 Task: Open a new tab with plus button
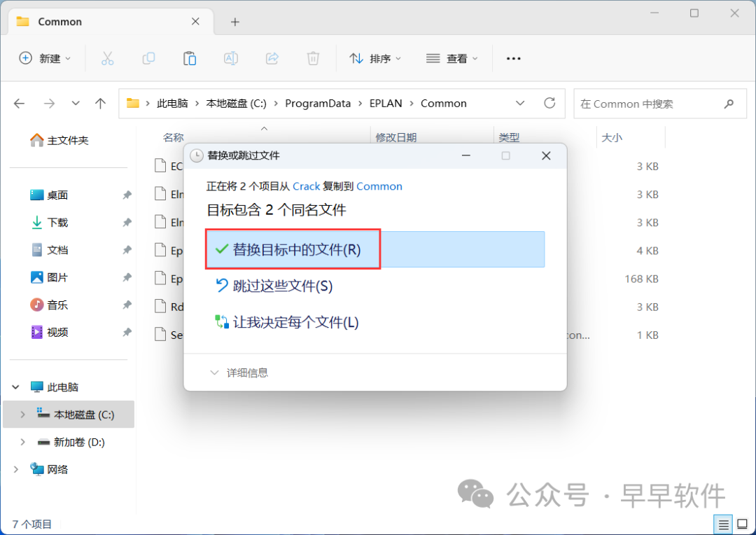coord(235,22)
